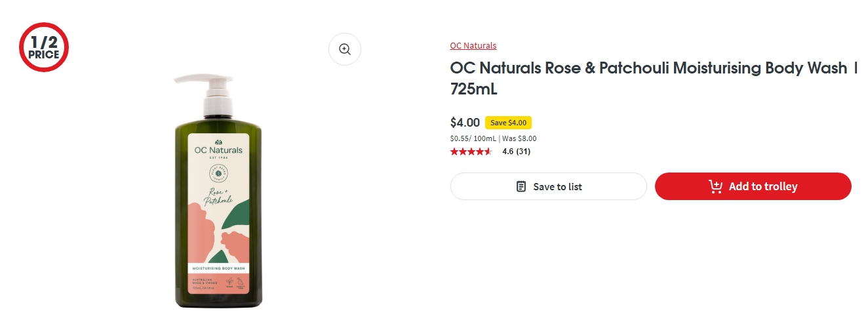Image resolution: width=868 pixels, height=328 pixels.
Task: Click the Moisturising Body Wash band on bottle
Action: coord(218,269)
